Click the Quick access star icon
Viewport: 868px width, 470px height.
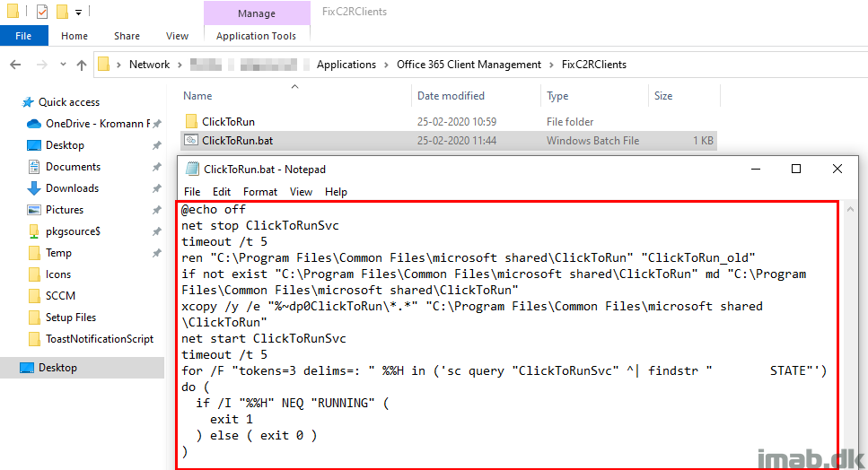(28, 102)
